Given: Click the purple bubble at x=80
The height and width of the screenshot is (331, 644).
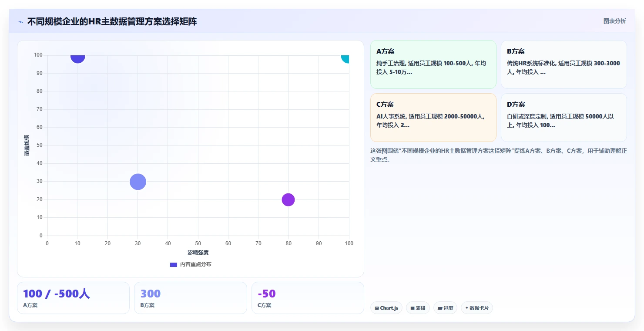Looking at the screenshot, I should 288,199.
